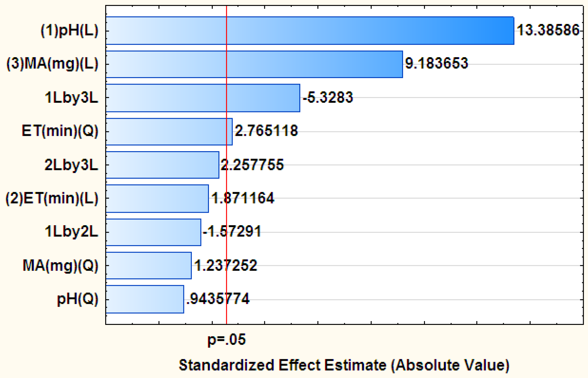Click the value label 9.183653
Screen dimensions: 588x378
point(436,63)
